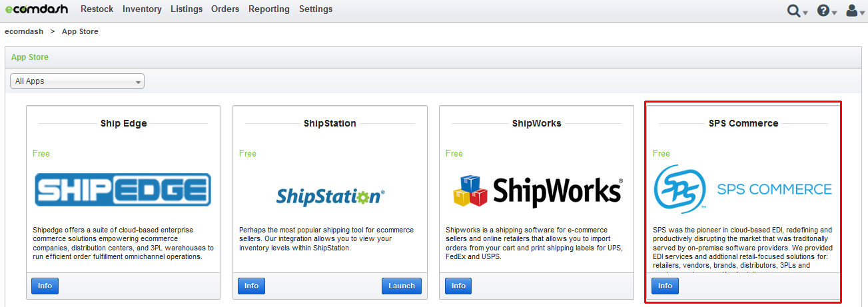Click the SPS Commerce card title
868x307 pixels.
point(743,123)
